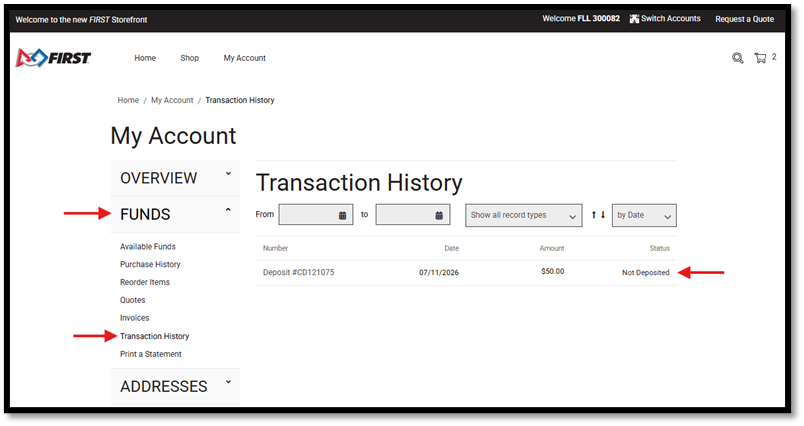Viewport: 804px width, 426px height.
Task: Open Quotes in sidebar
Action: pyautogui.click(x=133, y=300)
